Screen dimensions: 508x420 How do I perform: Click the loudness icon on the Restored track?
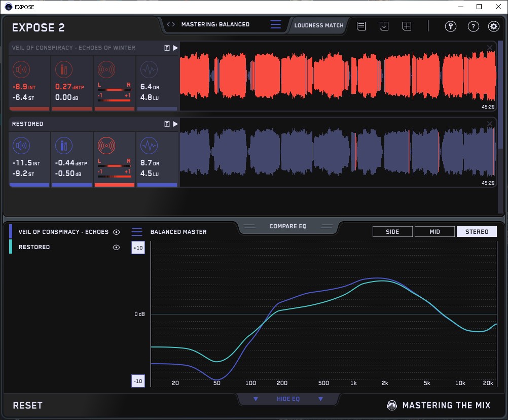point(20,146)
